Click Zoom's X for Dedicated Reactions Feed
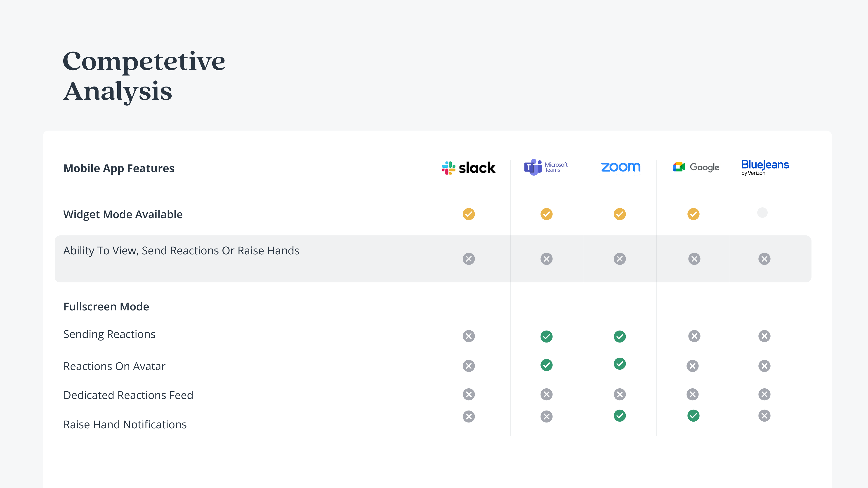Screen dimensions: 868x488 (x=620, y=394)
